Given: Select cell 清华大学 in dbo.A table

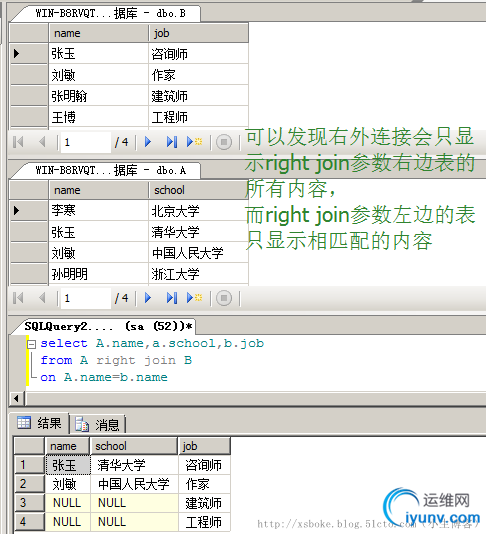Looking at the screenshot, I should tap(199, 232).
